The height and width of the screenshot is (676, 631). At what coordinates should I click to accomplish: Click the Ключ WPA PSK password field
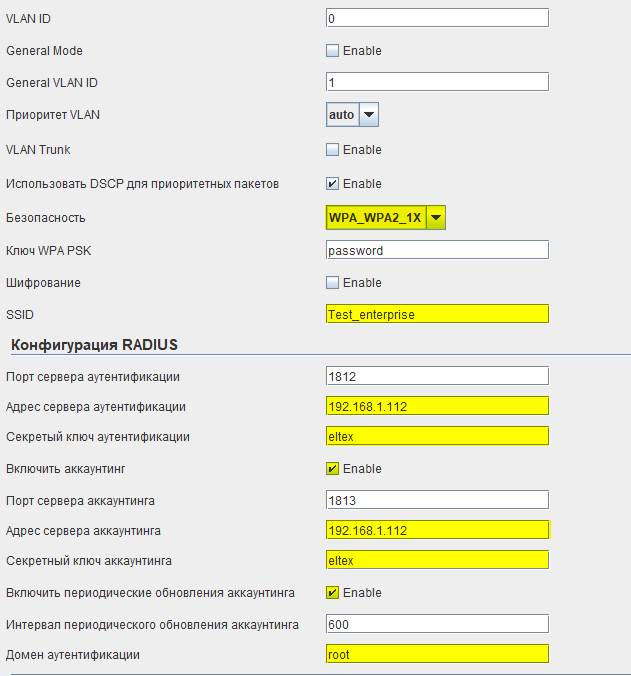pos(437,250)
